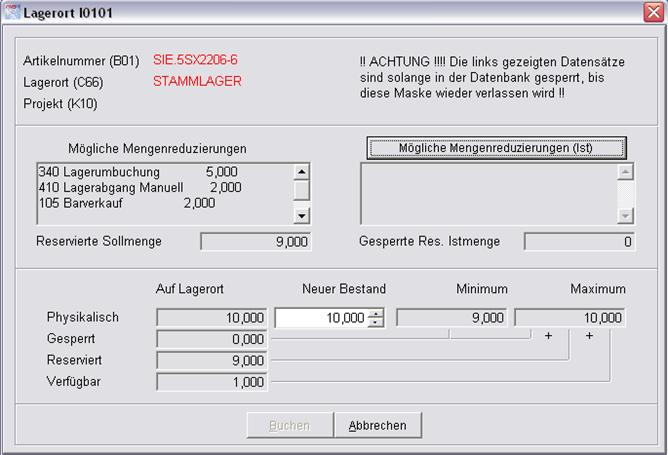
Task: Click the Verfügbar quantity field
Action: [212, 381]
